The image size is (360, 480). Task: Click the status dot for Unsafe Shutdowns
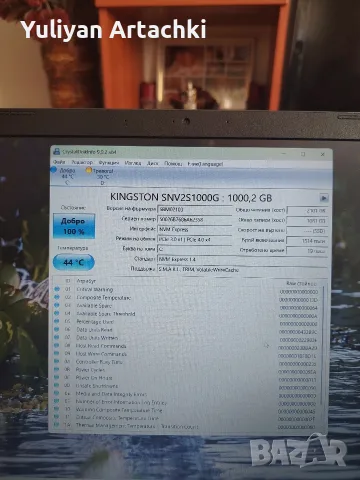tap(57, 385)
